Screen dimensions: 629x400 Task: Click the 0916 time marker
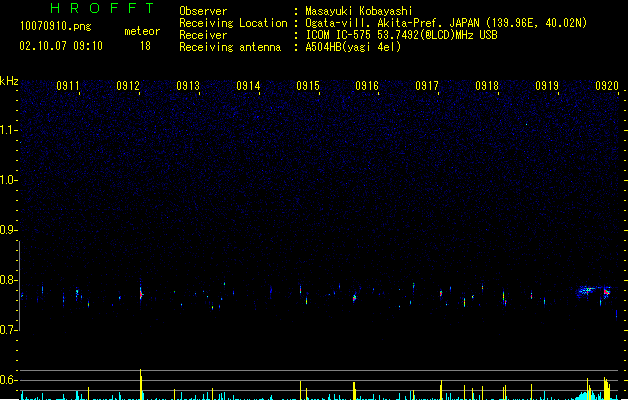pos(367,85)
